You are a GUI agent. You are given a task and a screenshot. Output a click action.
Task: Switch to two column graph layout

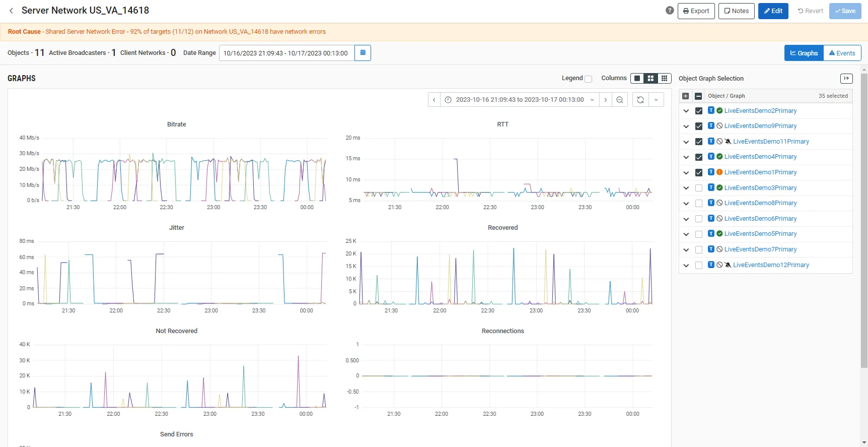650,78
